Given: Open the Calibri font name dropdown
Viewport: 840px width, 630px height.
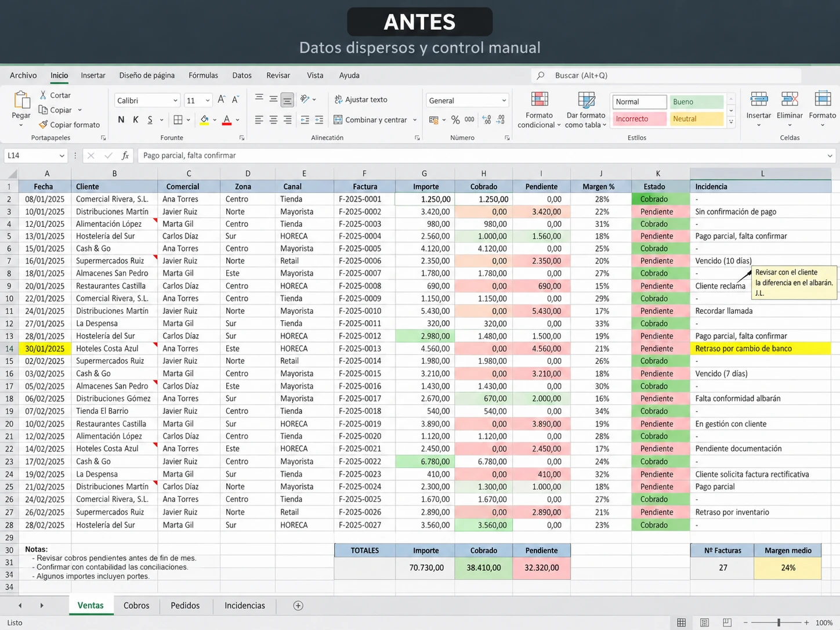Looking at the screenshot, I should coord(175,100).
